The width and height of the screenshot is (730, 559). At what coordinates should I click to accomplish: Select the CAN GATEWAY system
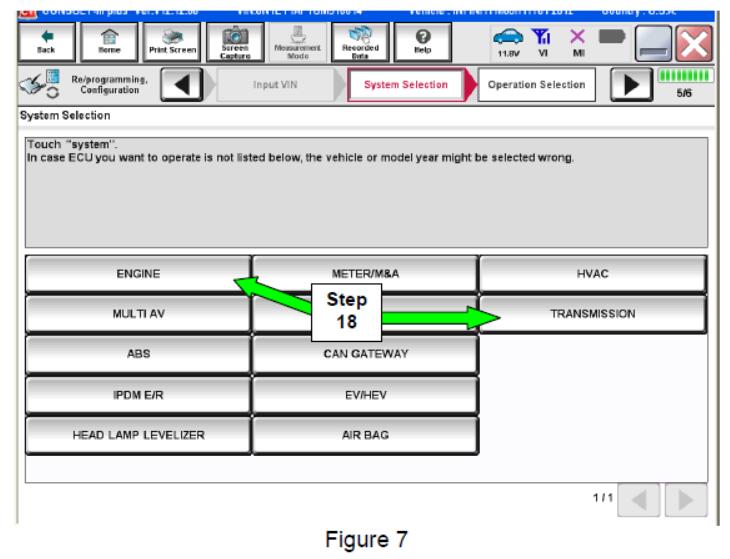click(365, 354)
